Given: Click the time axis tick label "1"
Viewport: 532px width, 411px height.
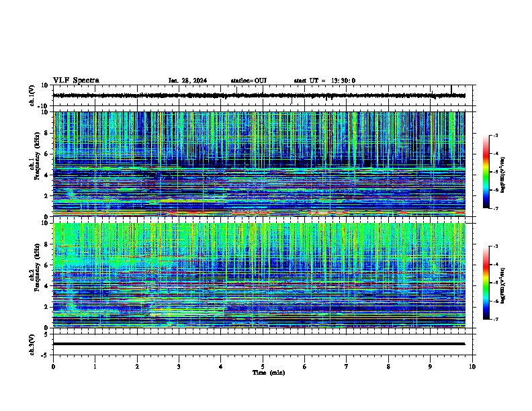Looking at the screenshot, I should point(95,367).
